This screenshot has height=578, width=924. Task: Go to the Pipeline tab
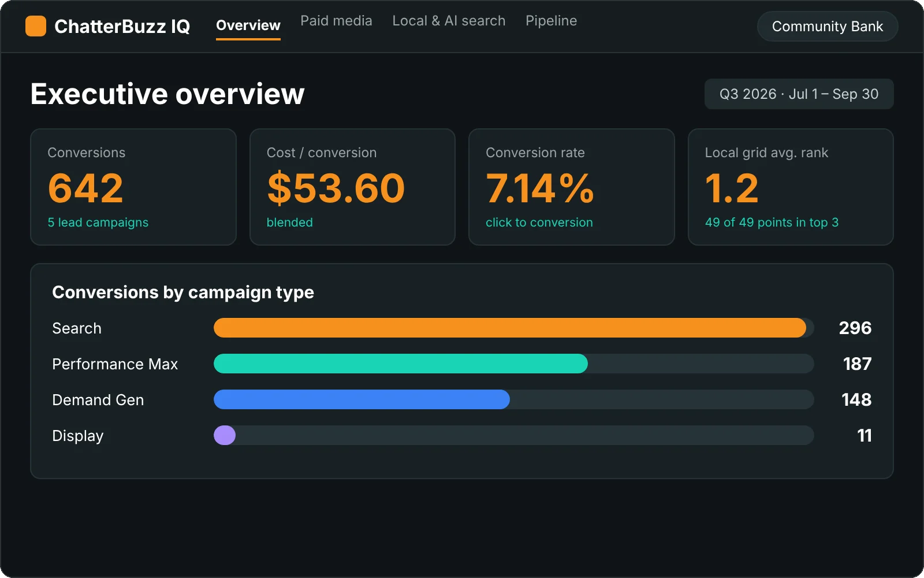coord(551,21)
